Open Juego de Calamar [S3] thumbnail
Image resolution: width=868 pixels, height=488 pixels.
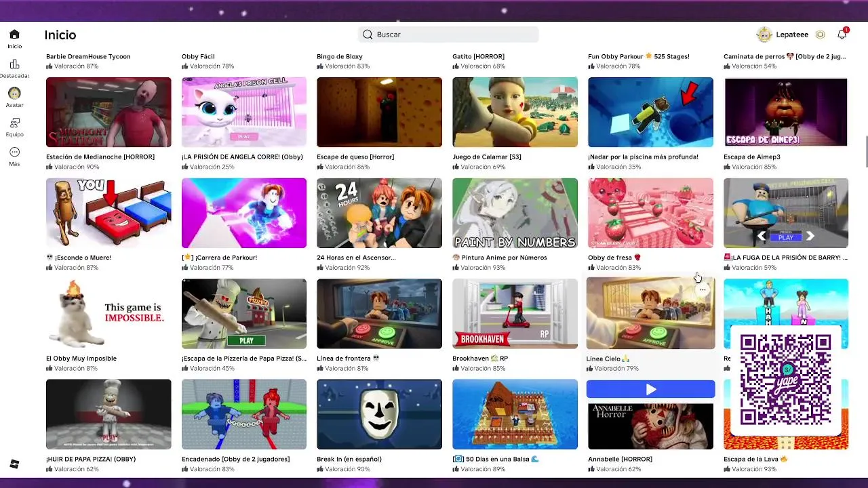515,112
